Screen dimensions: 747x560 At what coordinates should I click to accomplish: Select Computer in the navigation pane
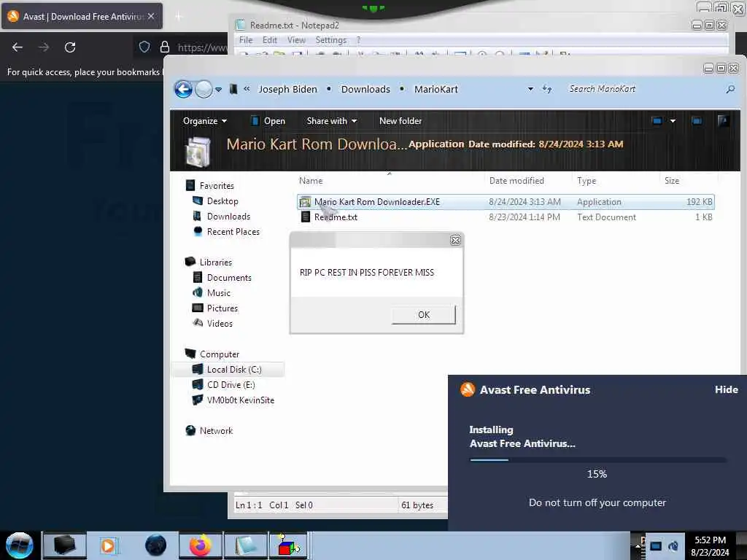(219, 354)
